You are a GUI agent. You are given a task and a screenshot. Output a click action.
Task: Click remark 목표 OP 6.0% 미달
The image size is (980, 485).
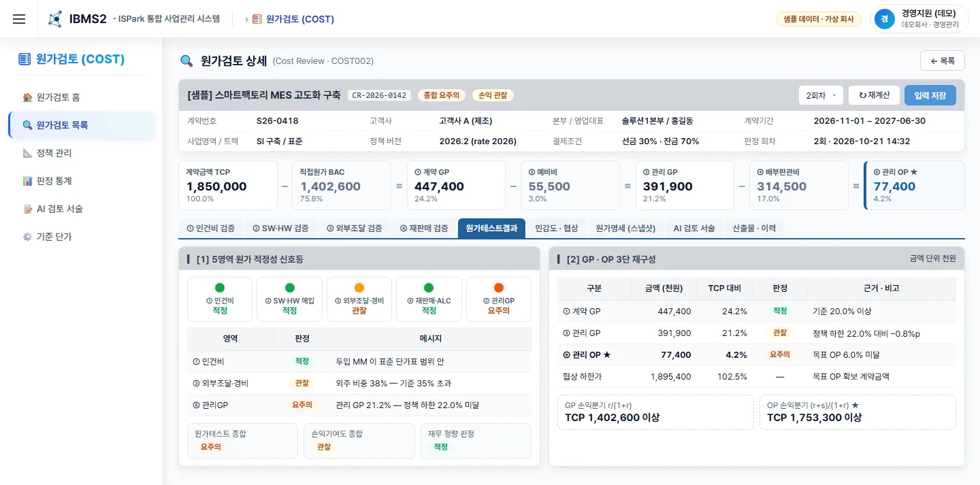(847, 354)
